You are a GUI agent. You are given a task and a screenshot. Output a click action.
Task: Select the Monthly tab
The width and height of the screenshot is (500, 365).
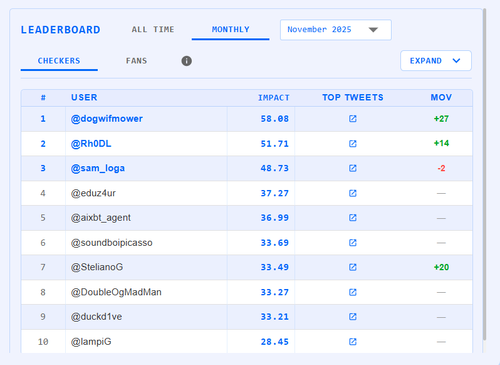point(231,30)
